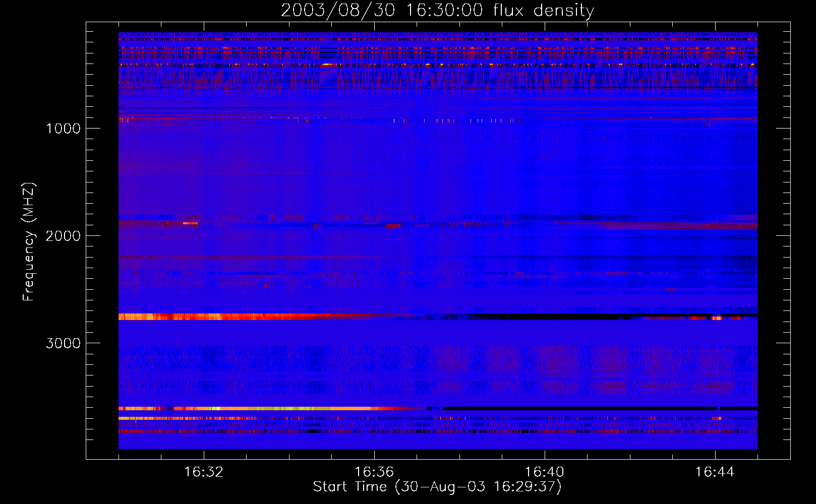Click the 'Frequency (MHZ)' axis label
Screen dimensions: 816x504
[x=29, y=242]
